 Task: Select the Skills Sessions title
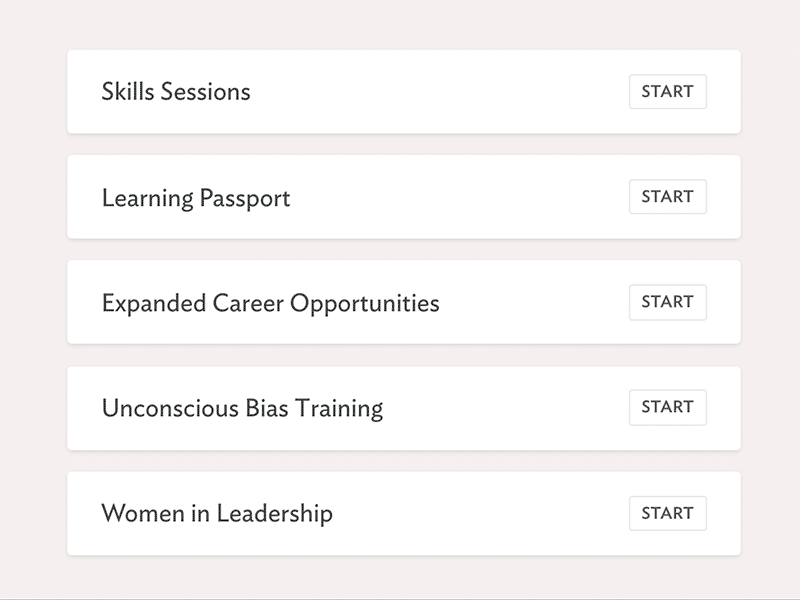174,92
